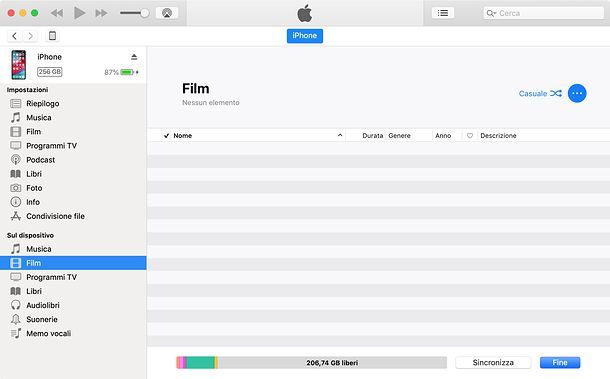610x379 pixels.
Task: Open Info settings
Action: pos(73,202)
